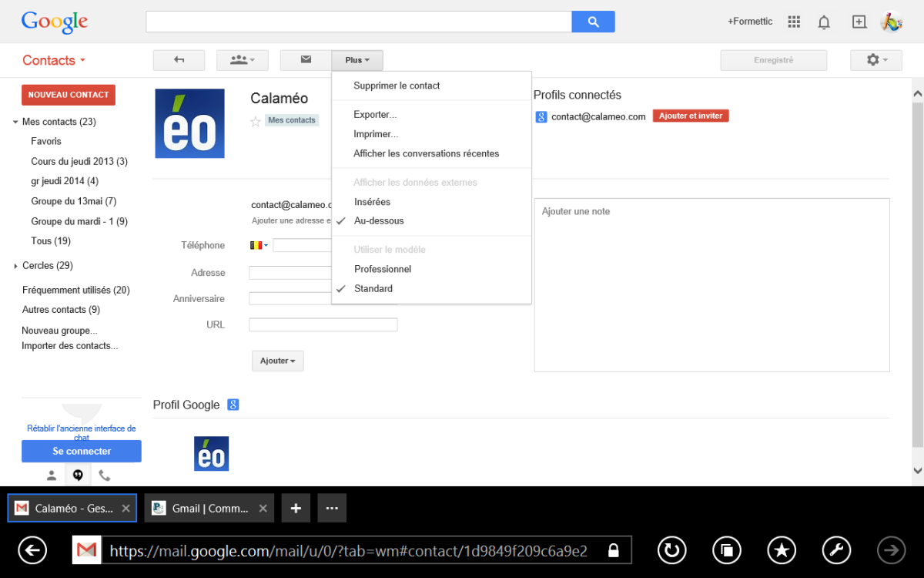
Task: Click the back arrow toolbar button
Action: pyautogui.click(x=179, y=60)
